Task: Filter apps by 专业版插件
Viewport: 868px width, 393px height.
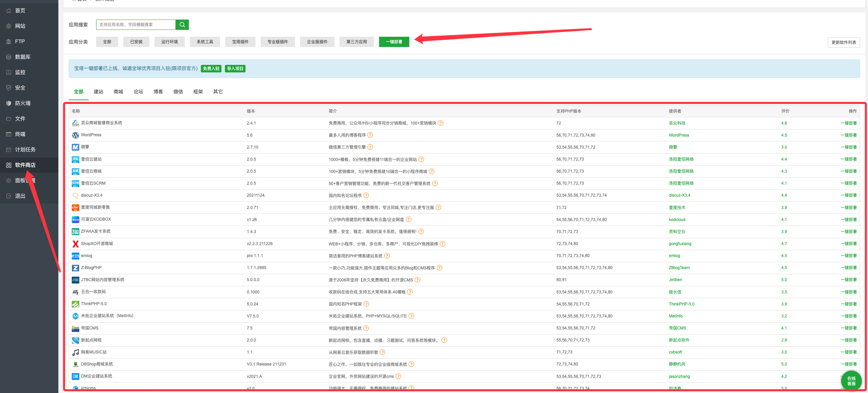Action: (278, 42)
